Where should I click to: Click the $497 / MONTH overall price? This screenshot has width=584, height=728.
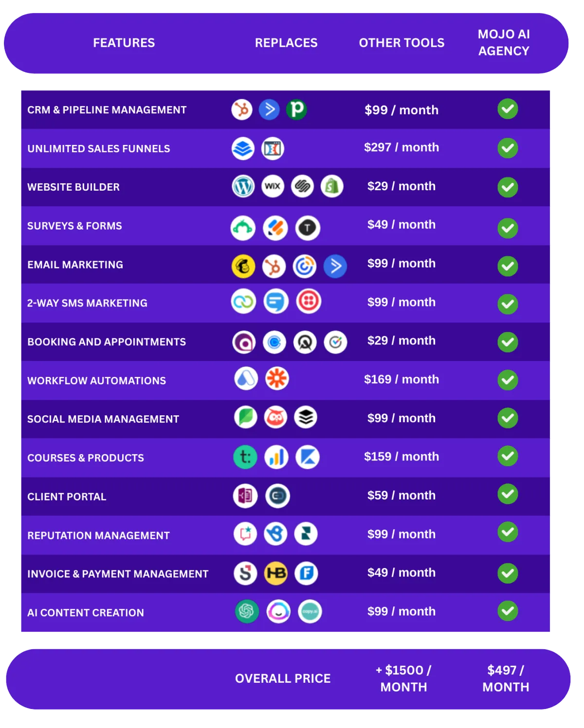coord(506,678)
